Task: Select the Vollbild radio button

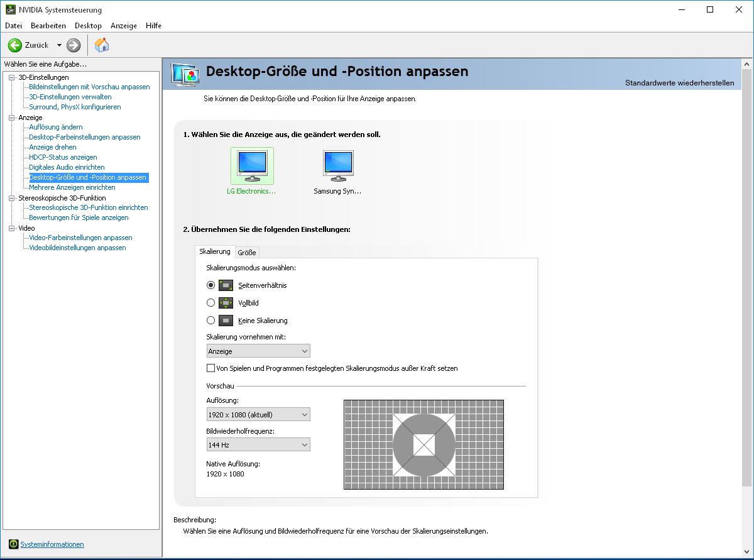Action: 210,303
